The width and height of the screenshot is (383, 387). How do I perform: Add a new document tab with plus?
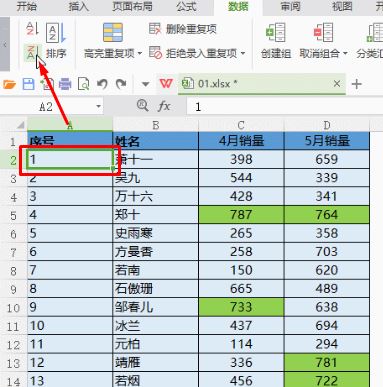pyautogui.click(x=357, y=84)
